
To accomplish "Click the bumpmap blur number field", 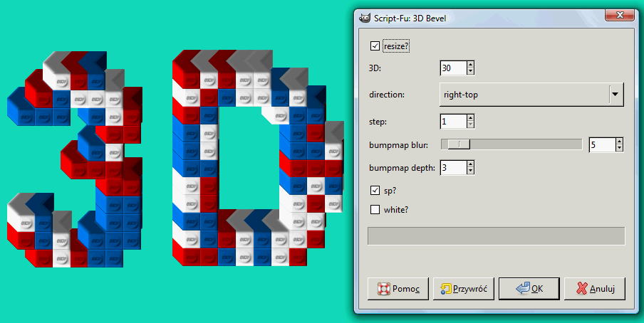I will coord(602,145).
